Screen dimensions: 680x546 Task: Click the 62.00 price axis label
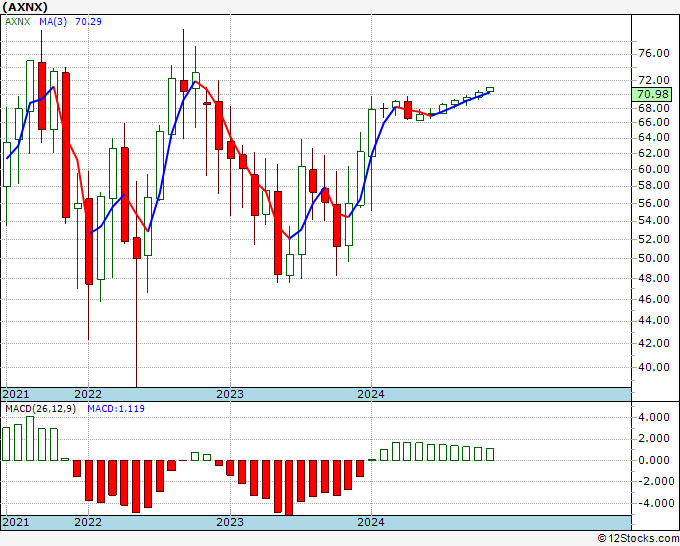[654, 153]
